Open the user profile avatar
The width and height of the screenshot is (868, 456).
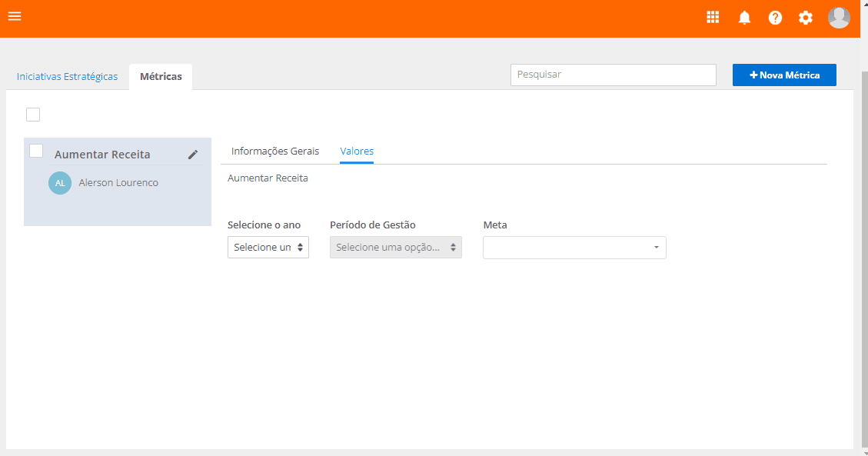click(839, 18)
